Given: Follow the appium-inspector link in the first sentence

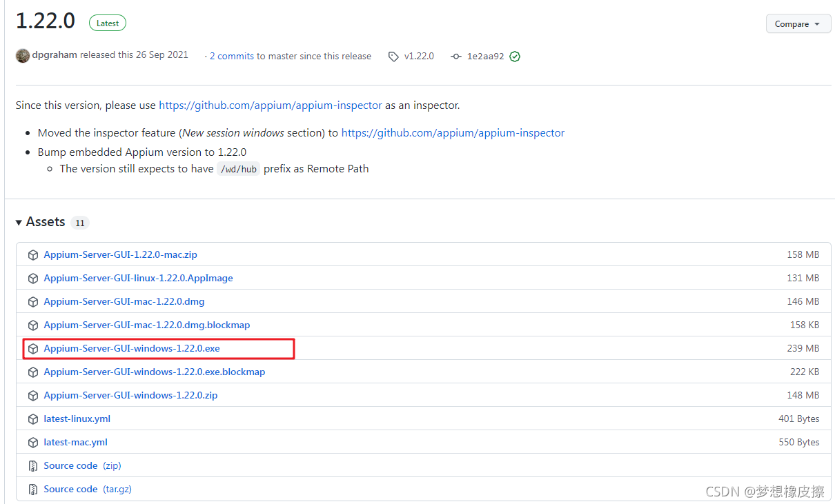Looking at the screenshot, I should point(271,105).
